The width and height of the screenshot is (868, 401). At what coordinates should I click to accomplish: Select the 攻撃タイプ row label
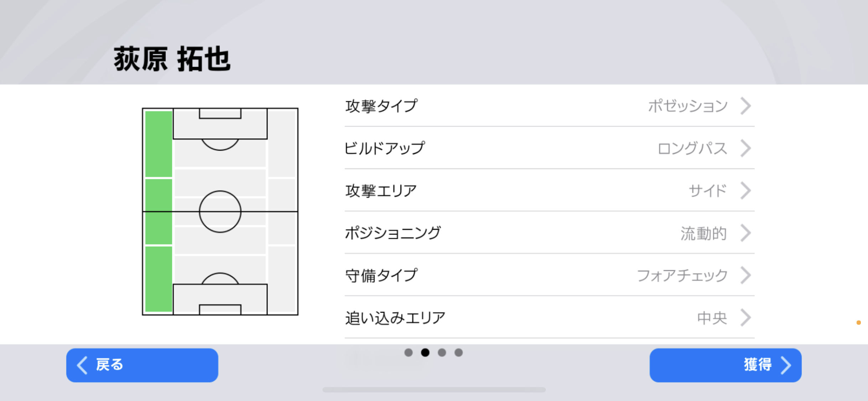point(381,106)
